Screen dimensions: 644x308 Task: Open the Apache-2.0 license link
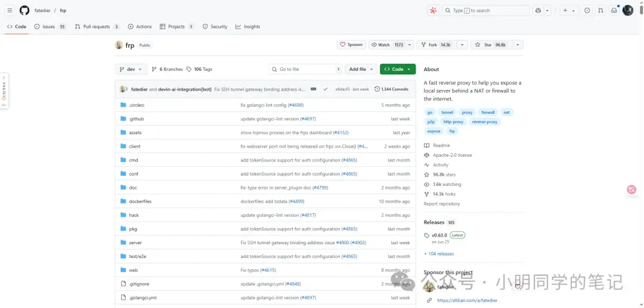(448, 155)
